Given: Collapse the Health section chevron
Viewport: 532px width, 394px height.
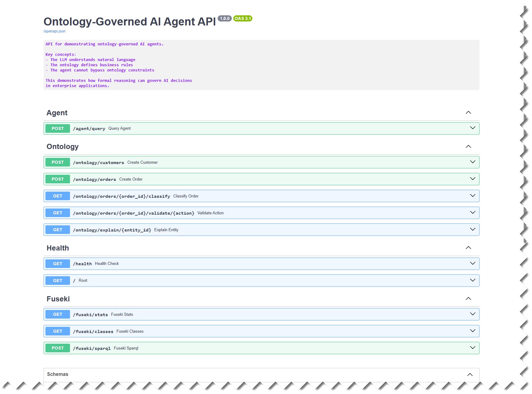Looking at the screenshot, I should point(468,248).
